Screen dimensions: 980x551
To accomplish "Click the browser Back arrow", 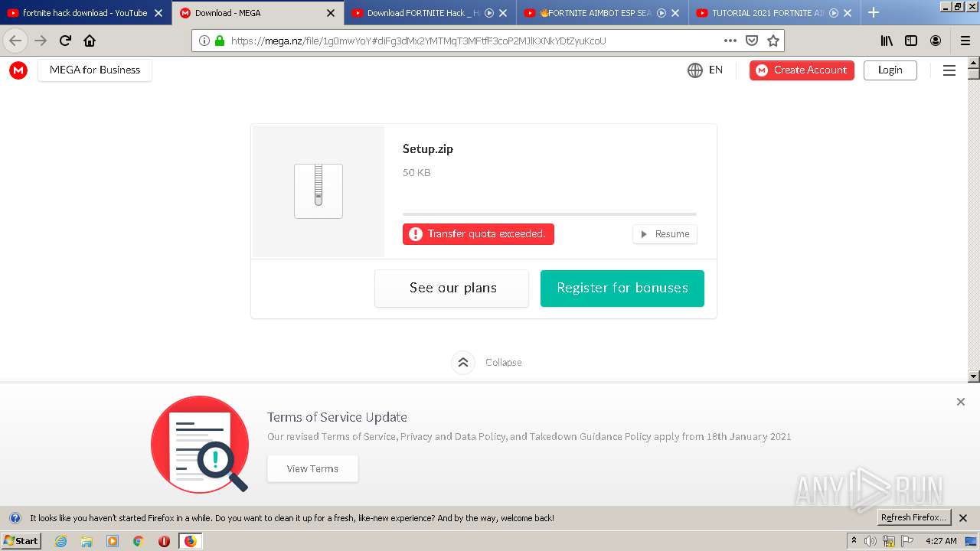I will [x=15, y=41].
